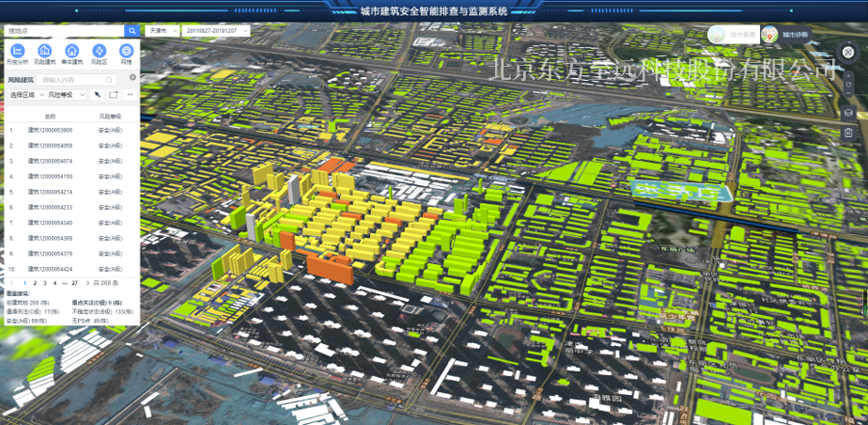Screen dimensions: 868x425
Task: Focus the 搜地点 place search field
Action: [64, 31]
